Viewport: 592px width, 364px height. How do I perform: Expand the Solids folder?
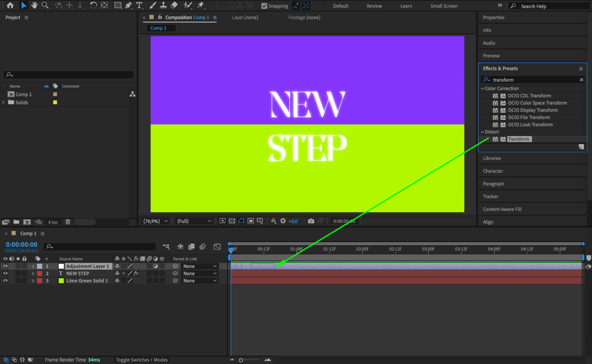coord(3,102)
